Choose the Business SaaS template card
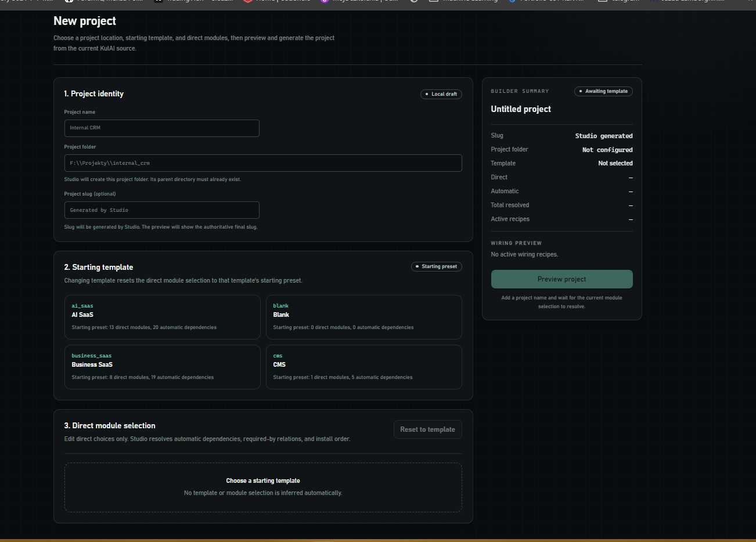Screen dimensions: 756x542 [163, 367]
